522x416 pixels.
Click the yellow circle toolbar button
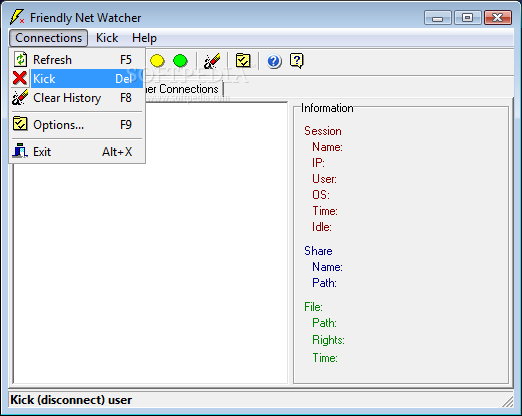[x=157, y=61]
